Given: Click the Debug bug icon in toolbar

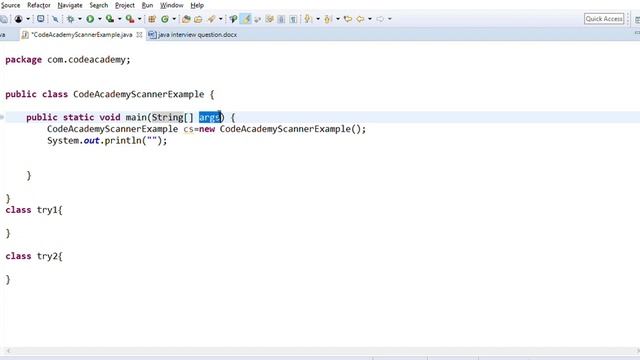Looking at the screenshot, I should coord(71,19).
